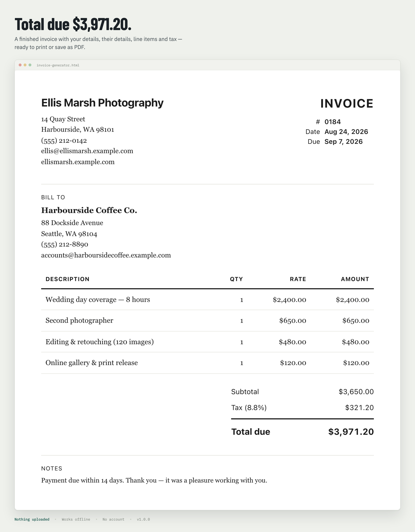Click the bold 'Total due' label in totals
This screenshot has height=532, width=415.
[x=251, y=432]
